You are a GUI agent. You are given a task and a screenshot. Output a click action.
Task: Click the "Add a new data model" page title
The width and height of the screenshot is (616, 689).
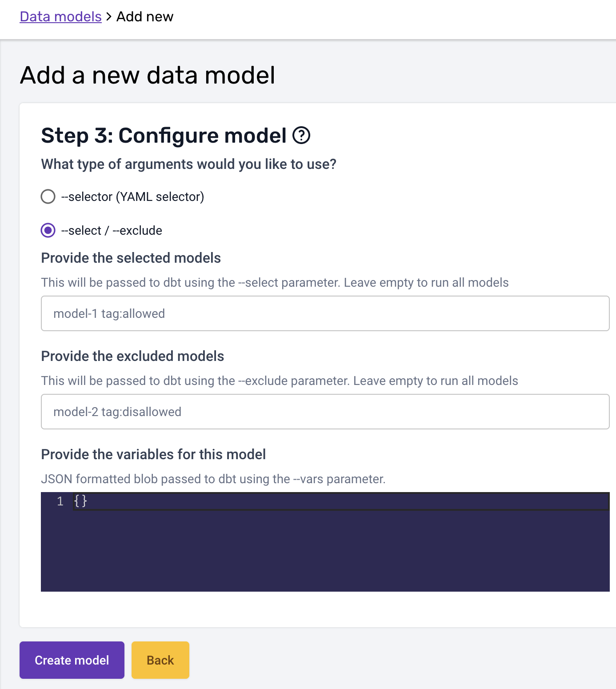pyautogui.click(x=148, y=75)
